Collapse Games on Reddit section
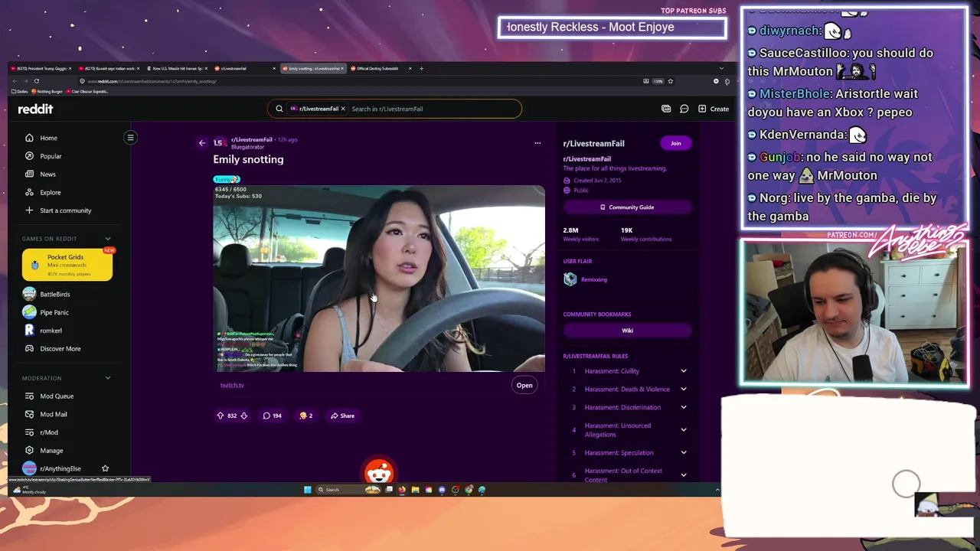980x551 pixels. 108,239
